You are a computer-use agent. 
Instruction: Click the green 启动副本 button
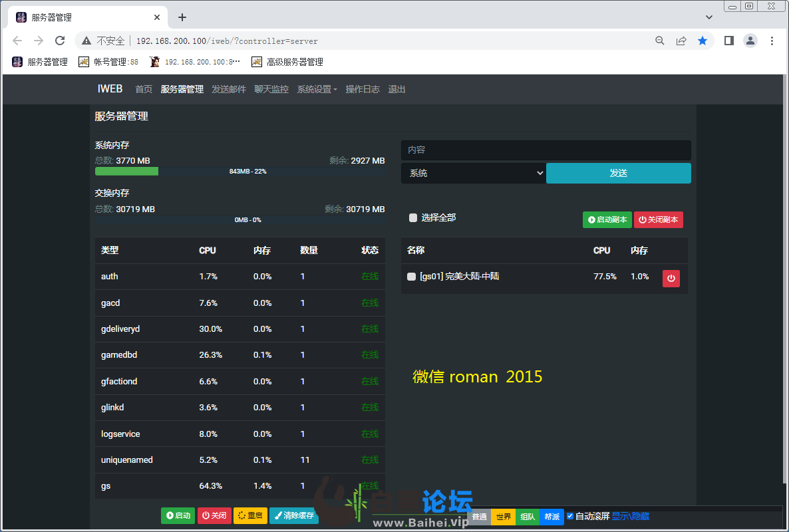click(x=607, y=219)
